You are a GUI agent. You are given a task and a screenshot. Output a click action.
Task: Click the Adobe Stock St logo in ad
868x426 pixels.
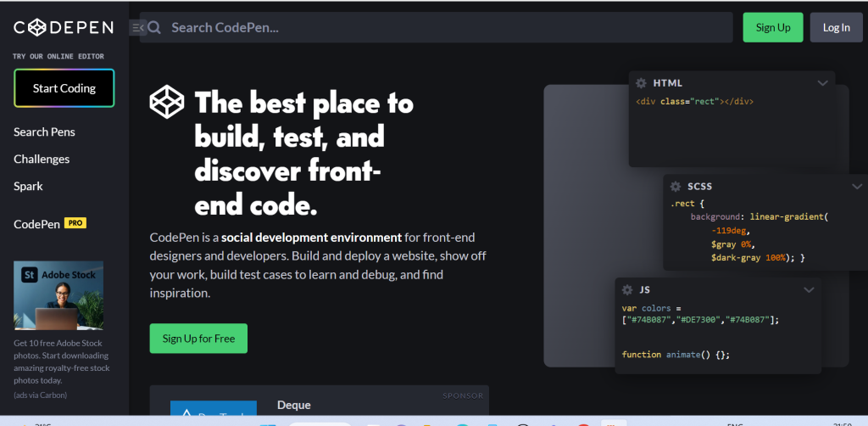(x=30, y=274)
